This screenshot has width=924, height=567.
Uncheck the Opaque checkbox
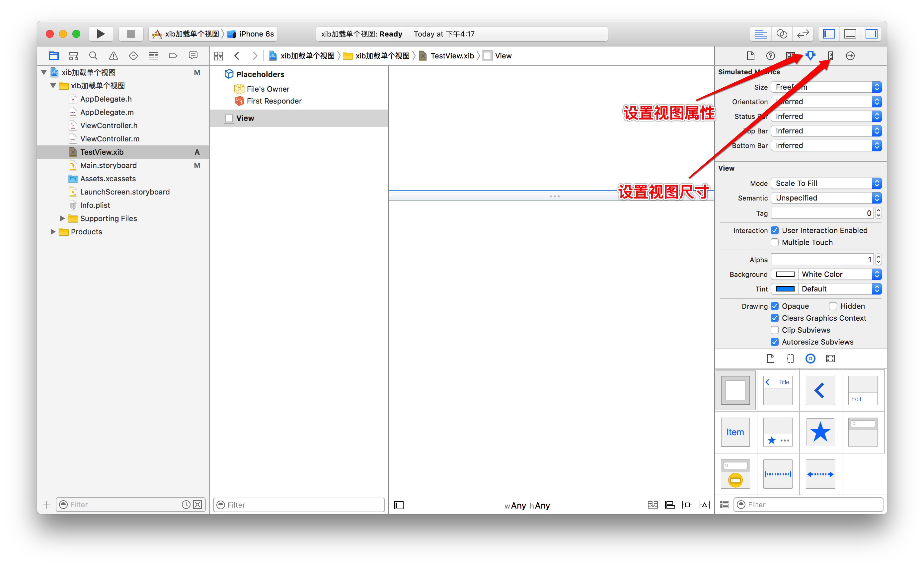[774, 306]
